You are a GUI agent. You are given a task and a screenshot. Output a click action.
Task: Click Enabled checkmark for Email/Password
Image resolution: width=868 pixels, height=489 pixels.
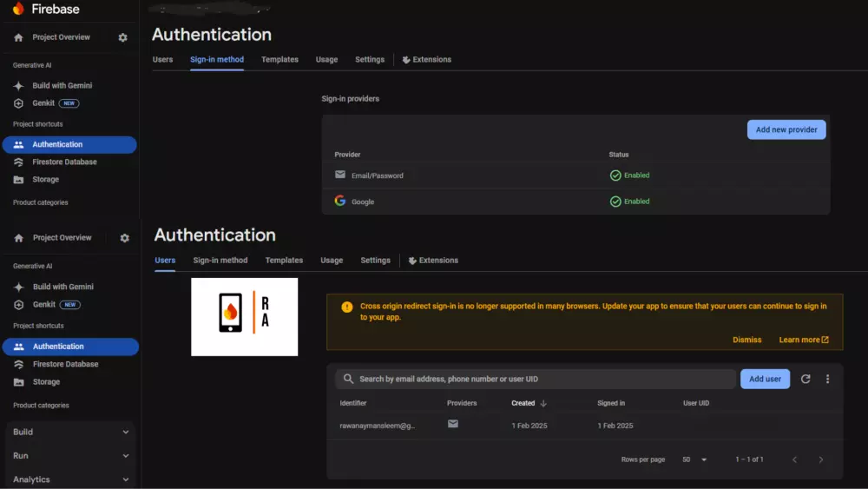click(x=615, y=175)
